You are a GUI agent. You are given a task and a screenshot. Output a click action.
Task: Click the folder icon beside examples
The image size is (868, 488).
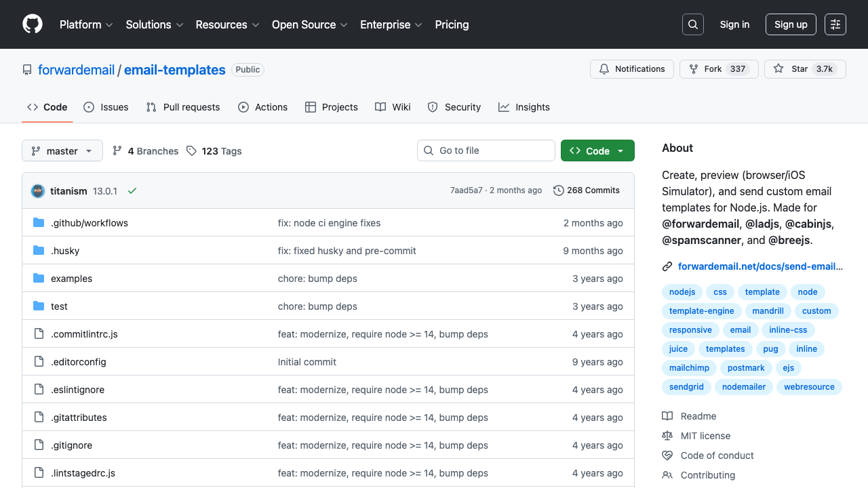tap(39, 278)
